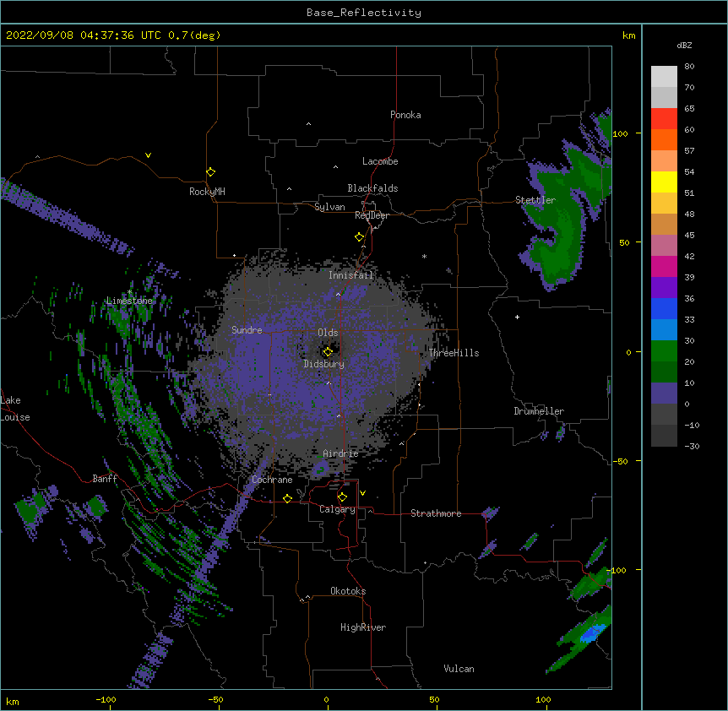Pick the mauve 45 dBZ legend swatch
This screenshot has height=711, width=728.
tap(664, 245)
